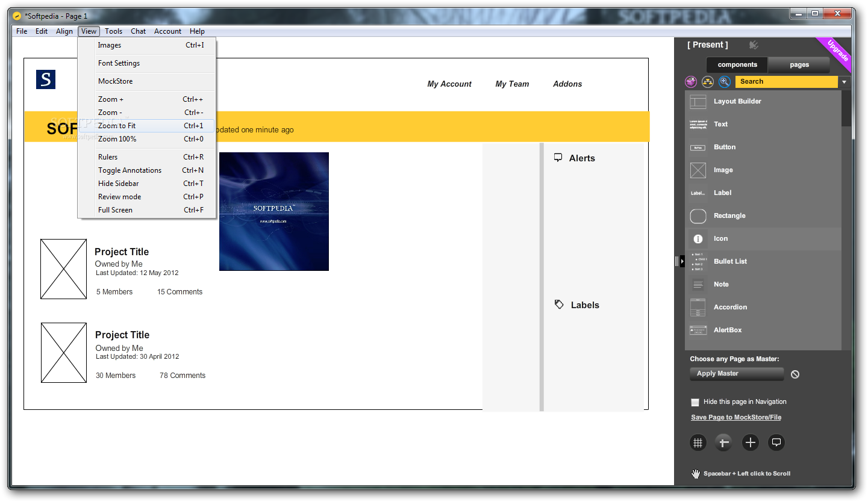Image resolution: width=868 pixels, height=502 pixels.
Task: Click the Search field in components panel
Action: [x=787, y=82]
